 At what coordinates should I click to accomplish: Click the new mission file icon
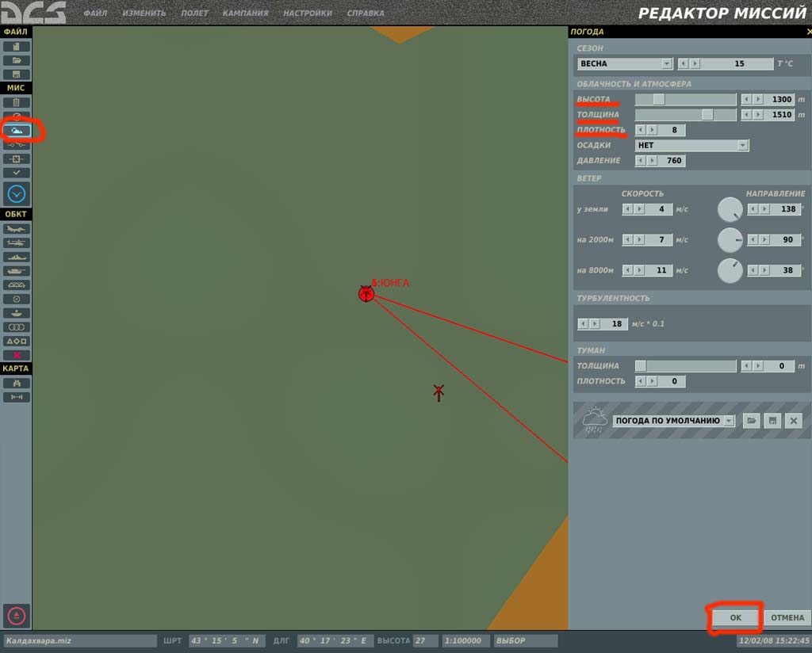coord(16,47)
